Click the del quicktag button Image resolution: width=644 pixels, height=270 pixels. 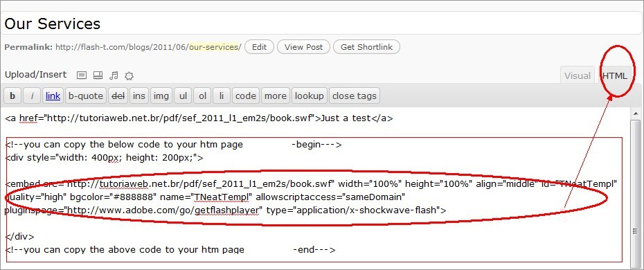(118, 96)
